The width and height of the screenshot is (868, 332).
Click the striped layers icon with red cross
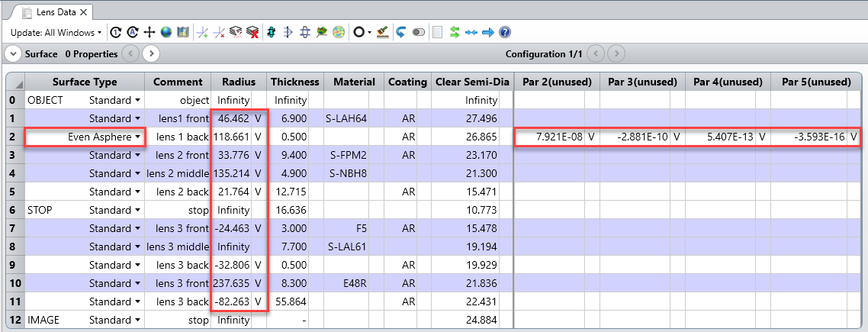pyautogui.click(x=253, y=33)
